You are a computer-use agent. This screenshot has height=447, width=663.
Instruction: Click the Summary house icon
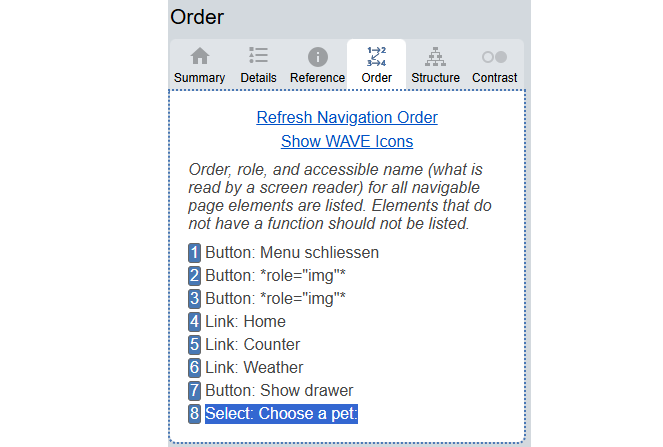[x=200, y=56]
